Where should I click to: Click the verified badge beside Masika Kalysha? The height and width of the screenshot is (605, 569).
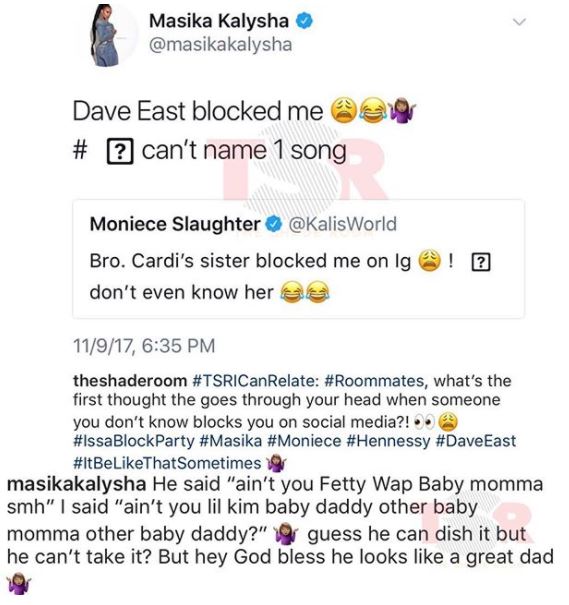point(304,21)
